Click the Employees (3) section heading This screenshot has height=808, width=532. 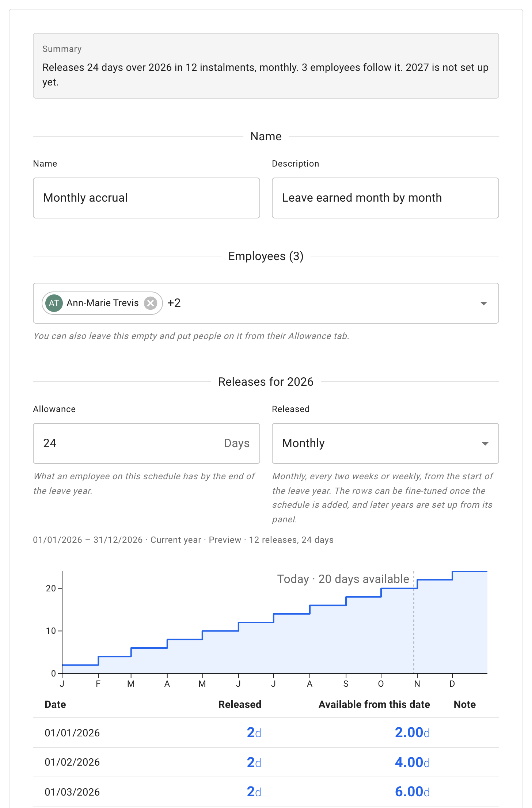(266, 256)
